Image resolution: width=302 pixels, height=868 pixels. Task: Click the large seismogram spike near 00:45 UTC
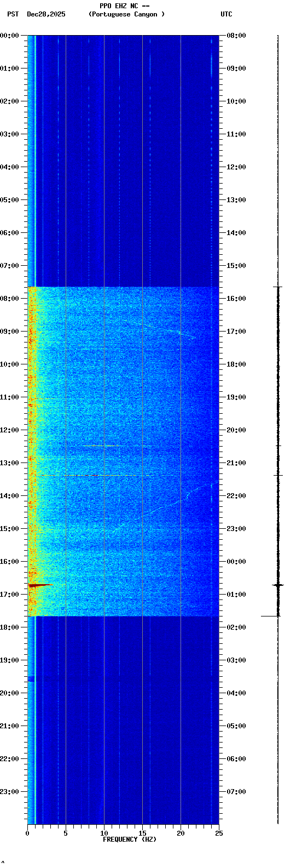(278, 585)
